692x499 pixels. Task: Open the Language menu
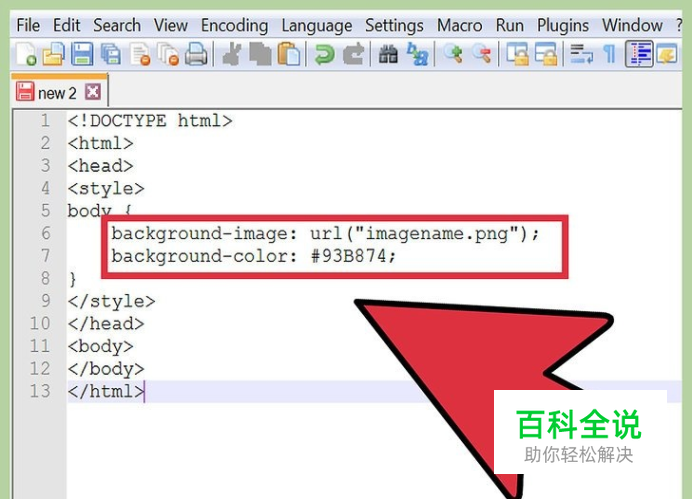[317, 26]
